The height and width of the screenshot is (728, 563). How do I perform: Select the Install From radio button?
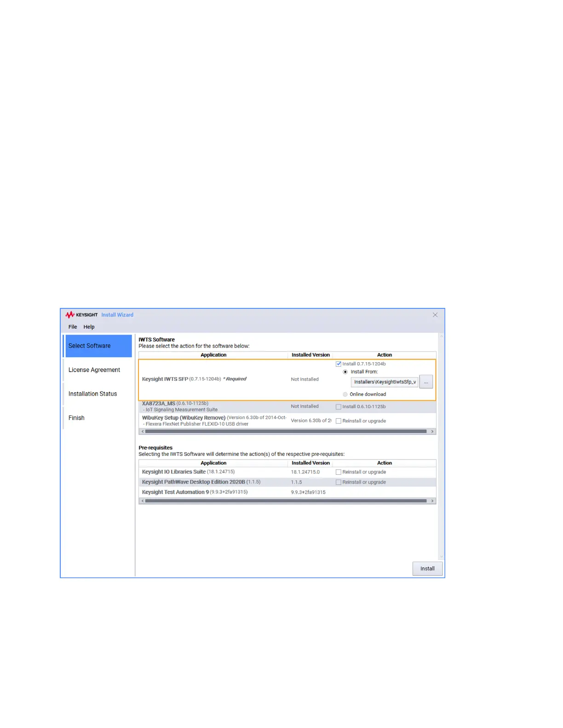(345, 372)
